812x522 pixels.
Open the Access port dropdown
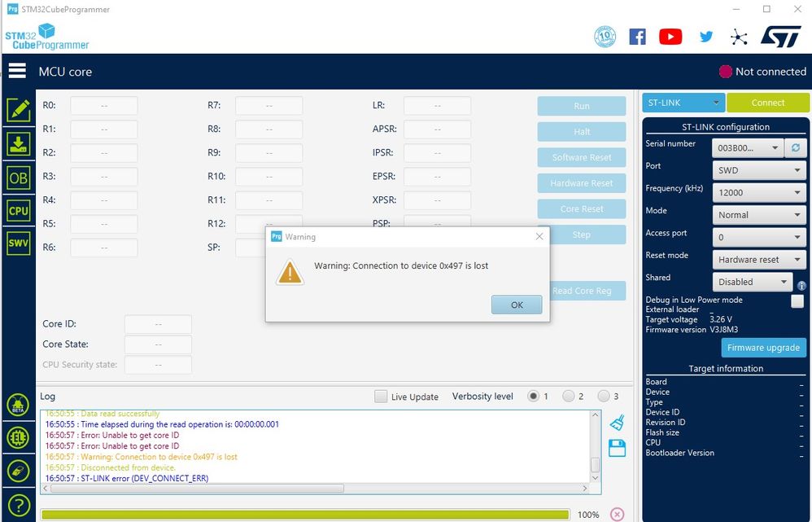(x=759, y=237)
